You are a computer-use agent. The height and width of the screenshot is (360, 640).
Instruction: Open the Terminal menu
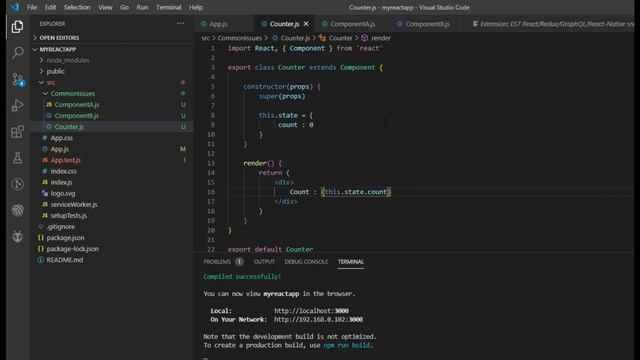click(169, 7)
